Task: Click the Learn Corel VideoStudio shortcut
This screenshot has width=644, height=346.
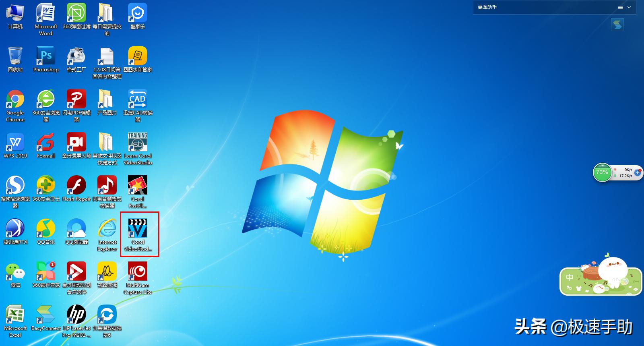Action: pyautogui.click(x=138, y=149)
